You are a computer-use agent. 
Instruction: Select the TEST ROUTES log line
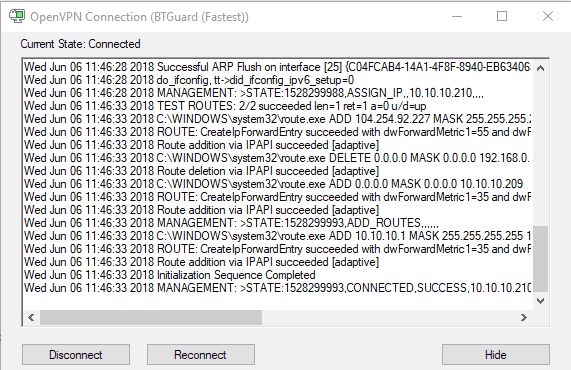[225, 106]
